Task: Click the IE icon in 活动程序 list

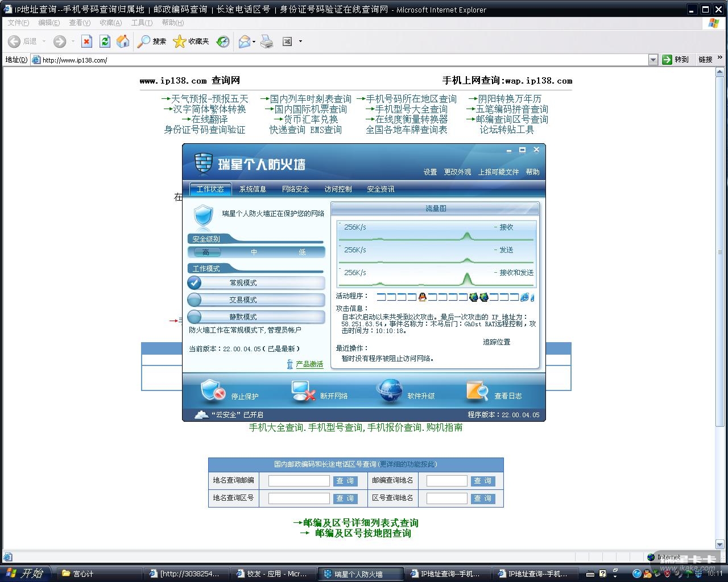Action: point(525,297)
